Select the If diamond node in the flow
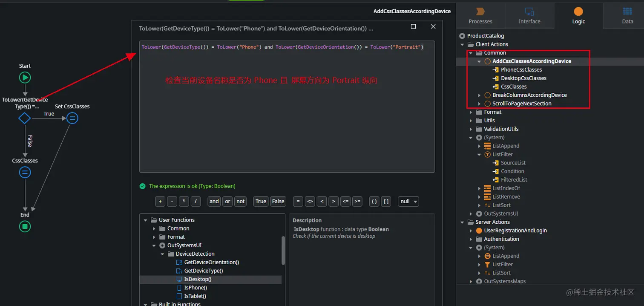Viewport: 644px width, 306px height. 25,118
